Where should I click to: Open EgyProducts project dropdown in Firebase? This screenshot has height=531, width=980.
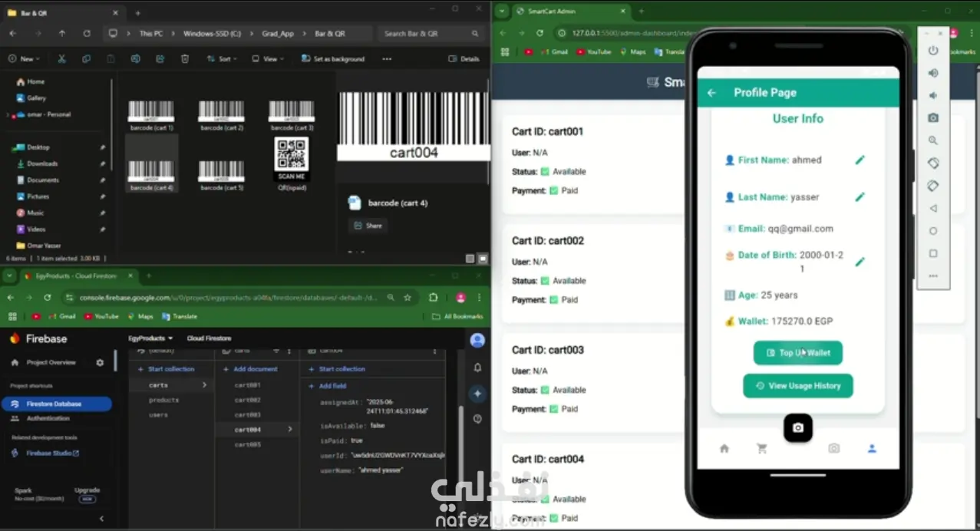click(x=150, y=338)
